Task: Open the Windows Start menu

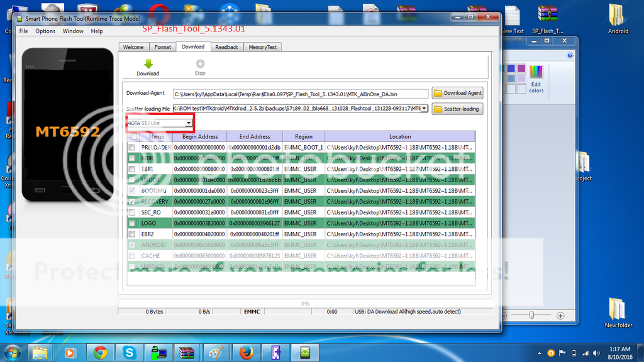Action: point(13,353)
